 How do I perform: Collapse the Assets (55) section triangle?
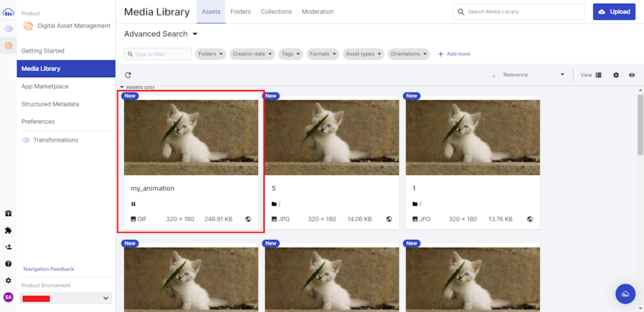click(x=122, y=87)
